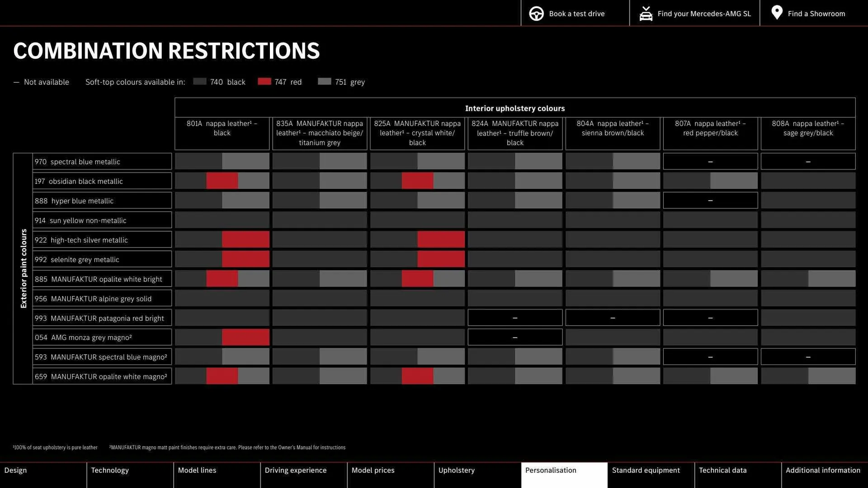Click the 740 black legend swatch

200,81
